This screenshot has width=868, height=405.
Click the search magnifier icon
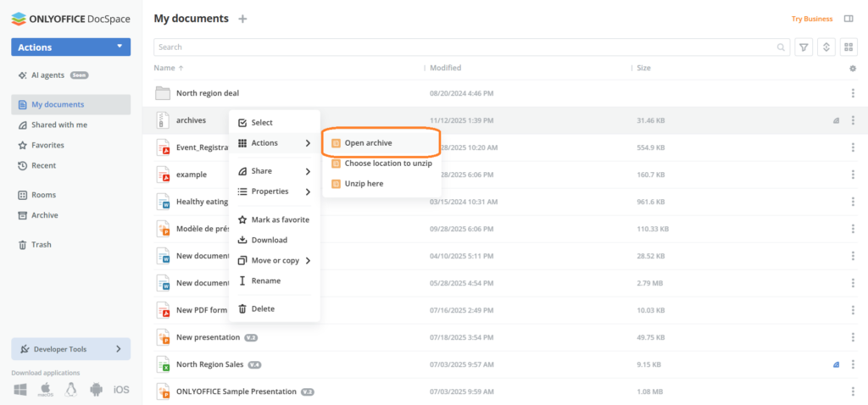(x=781, y=47)
